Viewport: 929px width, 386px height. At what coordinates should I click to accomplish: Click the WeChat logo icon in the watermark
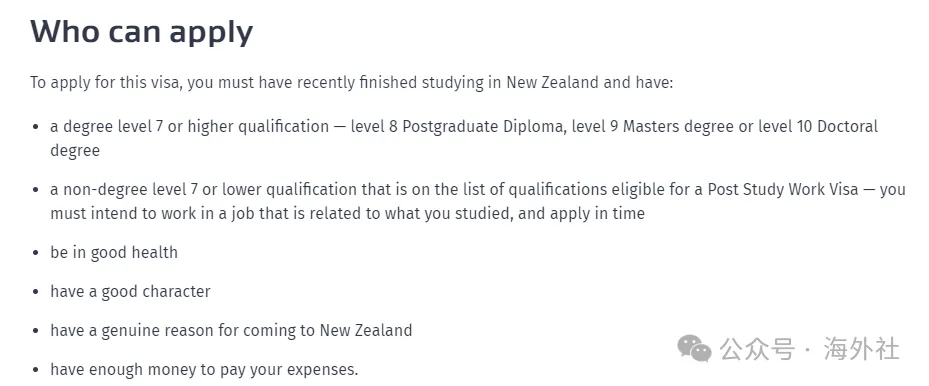click(x=694, y=348)
